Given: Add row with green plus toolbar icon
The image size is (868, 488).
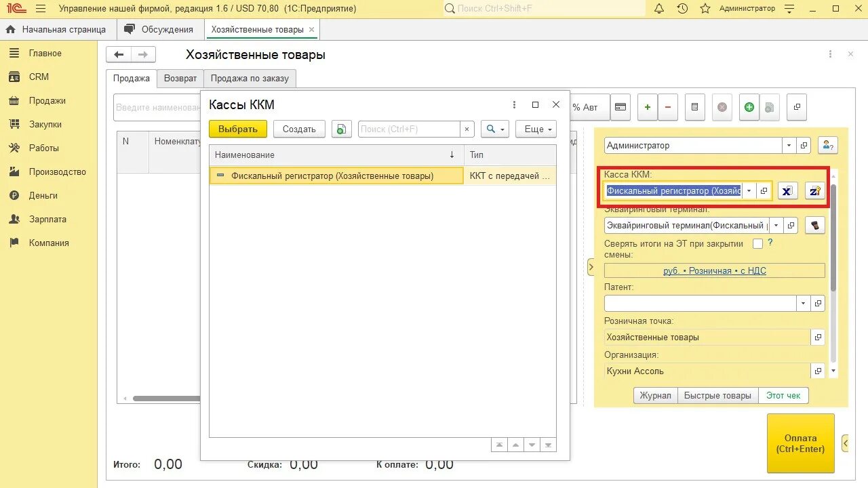Looking at the screenshot, I should 648,107.
